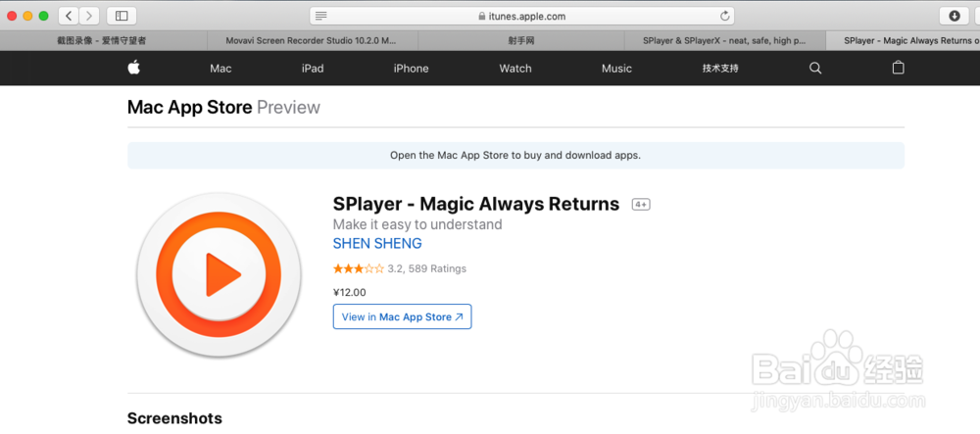Click the Screenshots section heading
The width and height of the screenshot is (980, 434).
[x=174, y=417]
